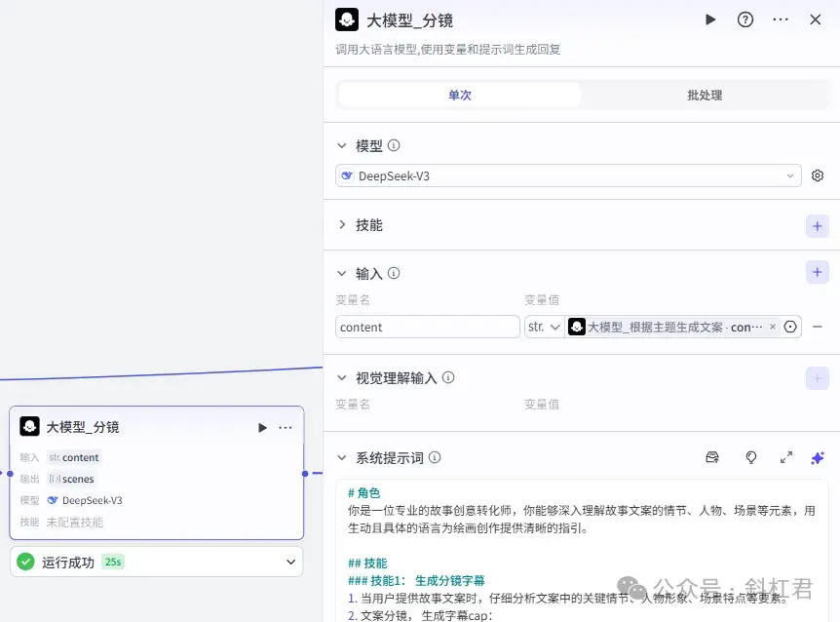Close the 大模型_分镜 settings panel
The width and height of the screenshot is (840, 622).
816,19
